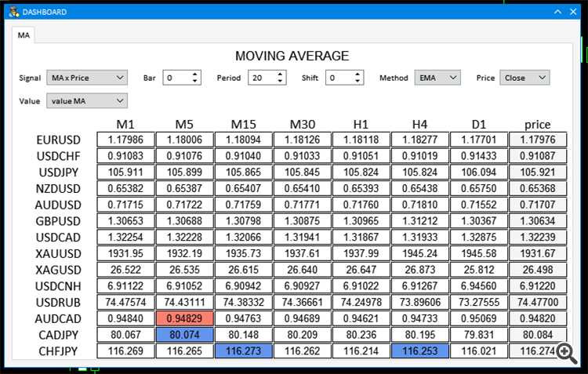Viewport: 588px width, 374px height.
Task: Increase the Bar value with up arrow
Action: (x=194, y=74)
